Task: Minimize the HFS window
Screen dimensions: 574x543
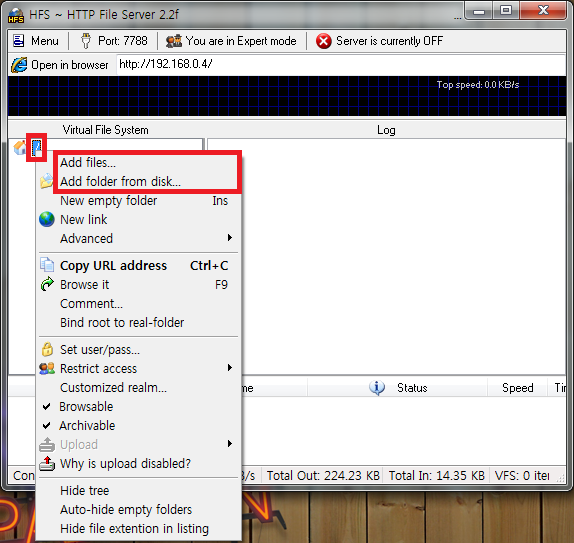Action: click(478, 11)
